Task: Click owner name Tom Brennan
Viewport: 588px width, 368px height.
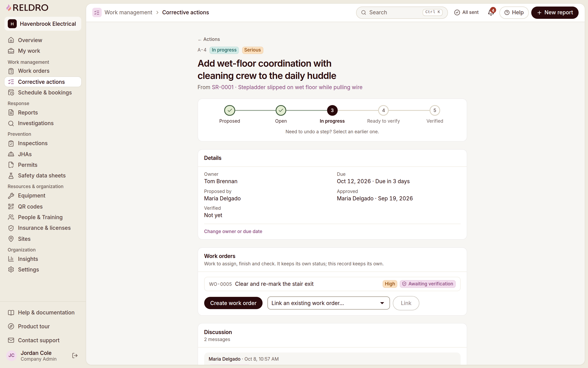Action: 221,181
